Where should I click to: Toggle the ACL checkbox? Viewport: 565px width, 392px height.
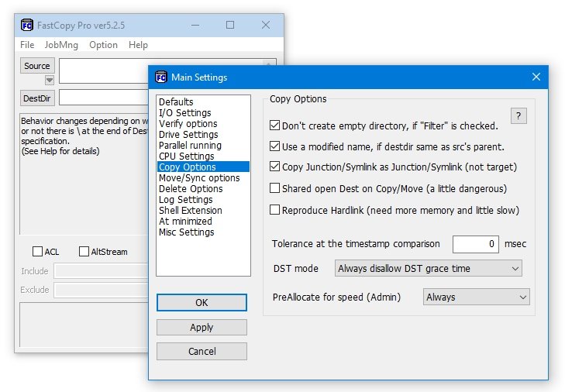37,252
